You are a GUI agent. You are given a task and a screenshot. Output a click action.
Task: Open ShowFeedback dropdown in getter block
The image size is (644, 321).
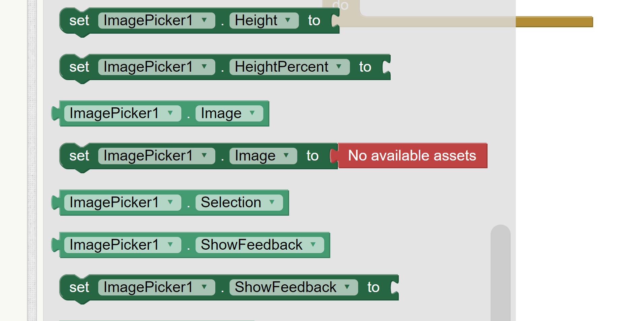[x=259, y=245]
